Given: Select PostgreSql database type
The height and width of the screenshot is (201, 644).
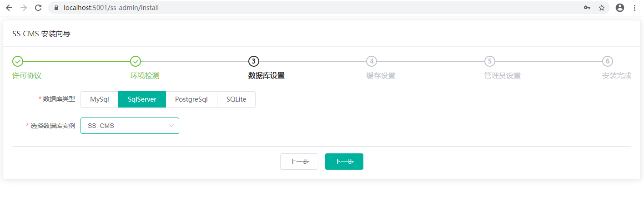Looking at the screenshot, I should click(x=191, y=99).
